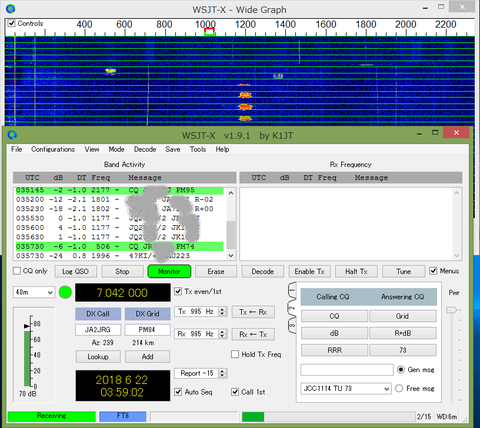The width and height of the screenshot is (480, 428).
Task: Click the Rx ← Tx button
Action: pos(253,334)
